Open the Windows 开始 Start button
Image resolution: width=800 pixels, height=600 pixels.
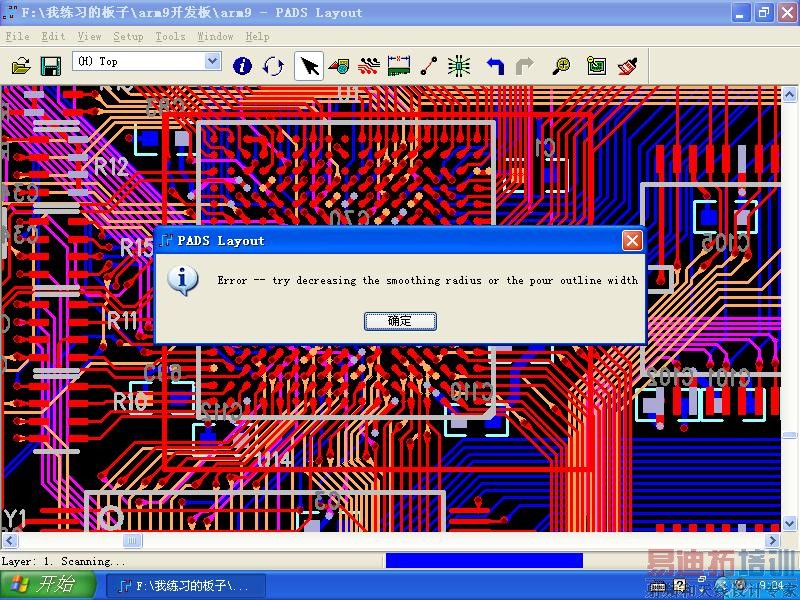(x=48, y=585)
